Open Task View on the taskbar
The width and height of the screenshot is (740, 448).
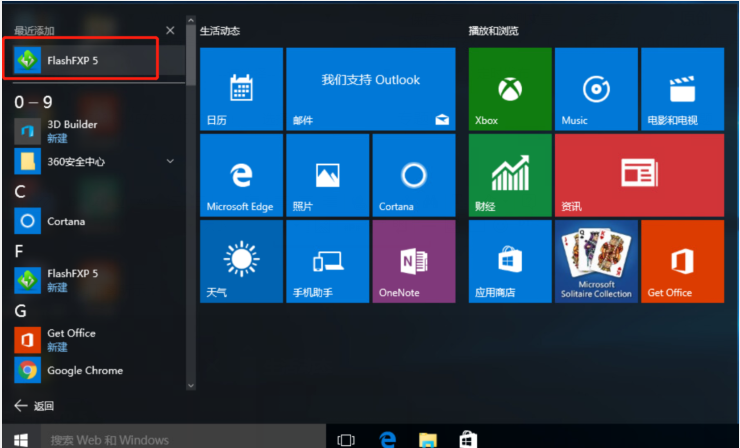pos(346,440)
